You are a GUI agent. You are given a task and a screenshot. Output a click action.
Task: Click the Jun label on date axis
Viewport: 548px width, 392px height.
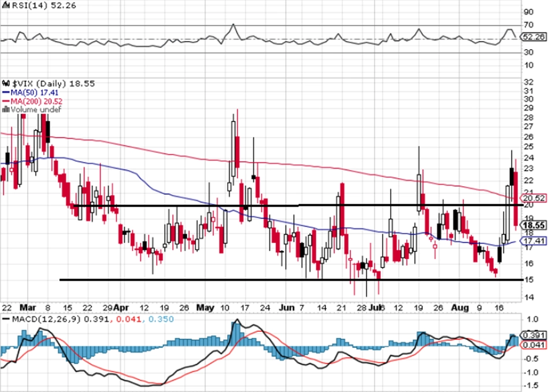[287, 308]
